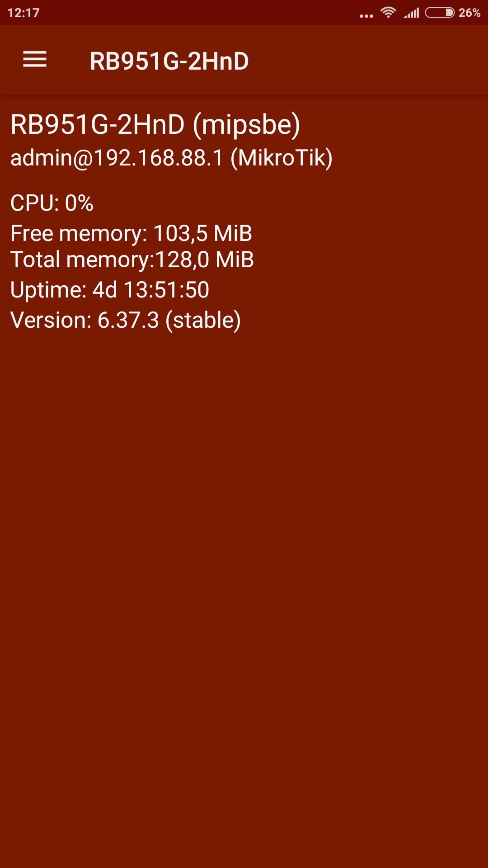Open the hamburger navigation menu
The width and height of the screenshot is (488, 868).
tap(35, 60)
